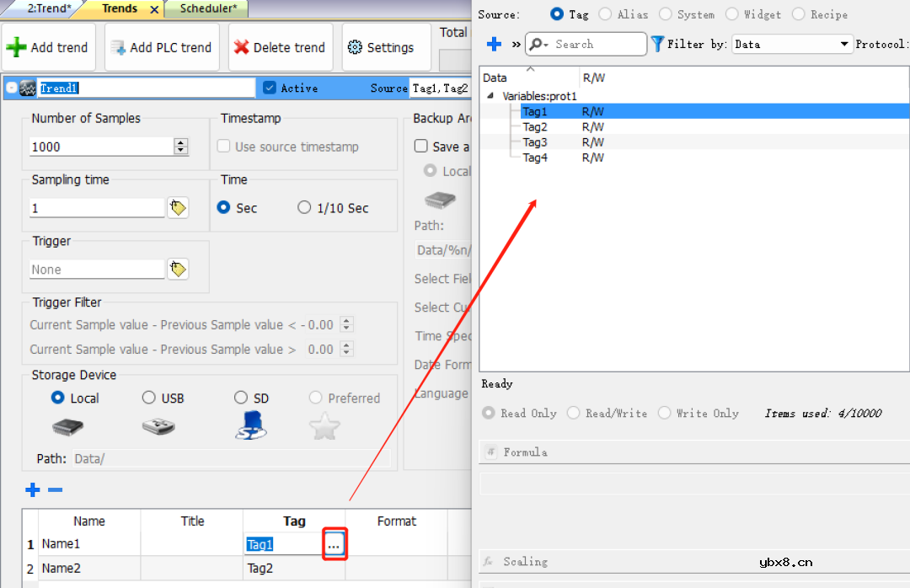Click the USB storage device icon

158,427
